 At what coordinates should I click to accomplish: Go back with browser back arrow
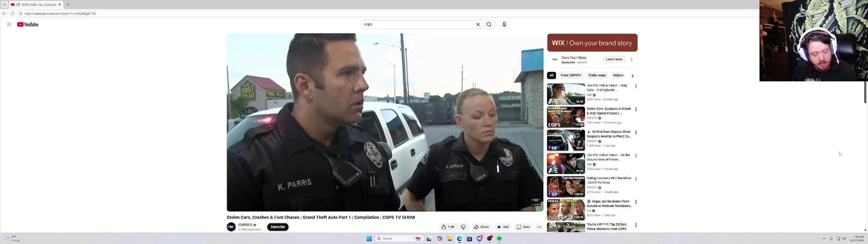coord(4,14)
